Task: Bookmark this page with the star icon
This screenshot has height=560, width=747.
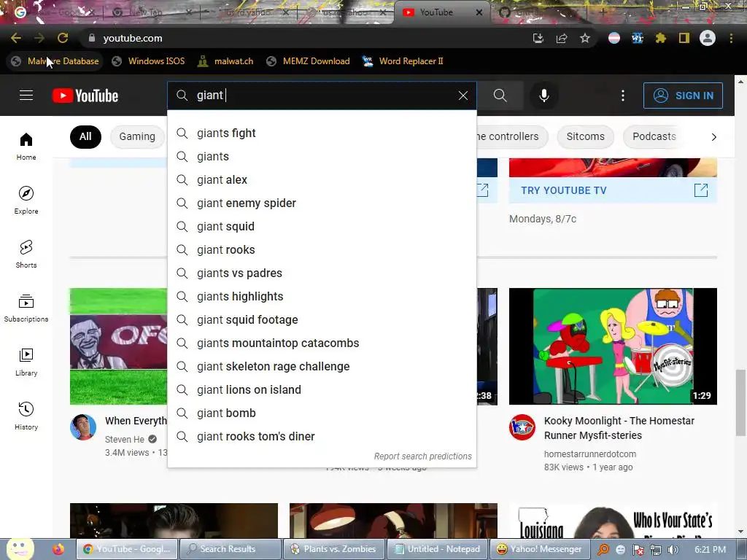Action: click(585, 38)
